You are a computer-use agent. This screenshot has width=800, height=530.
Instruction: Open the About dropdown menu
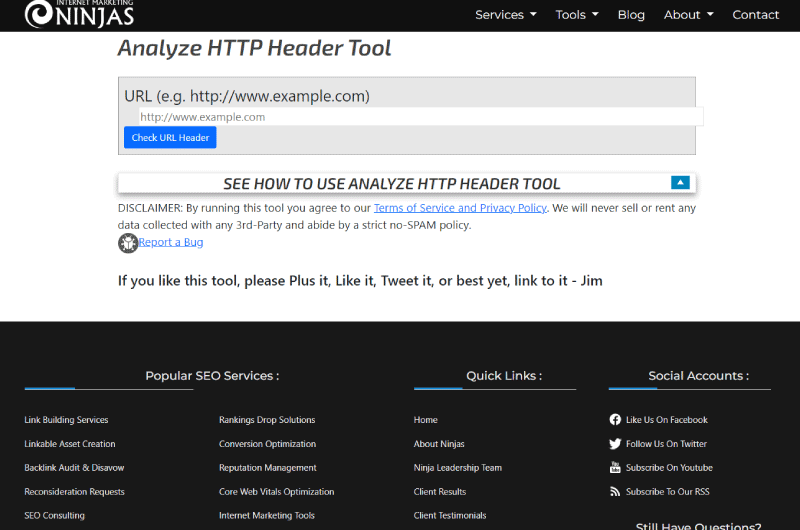pos(688,15)
